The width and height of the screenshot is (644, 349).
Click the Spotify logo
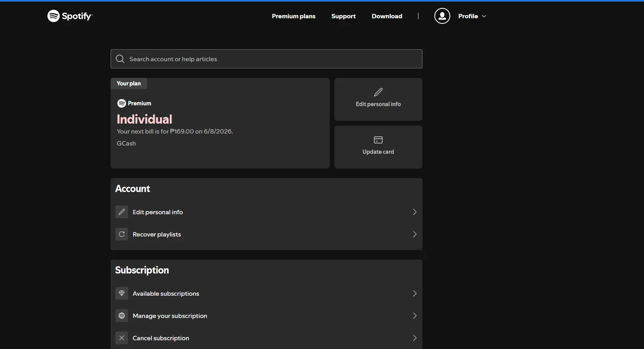coord(70,16)
